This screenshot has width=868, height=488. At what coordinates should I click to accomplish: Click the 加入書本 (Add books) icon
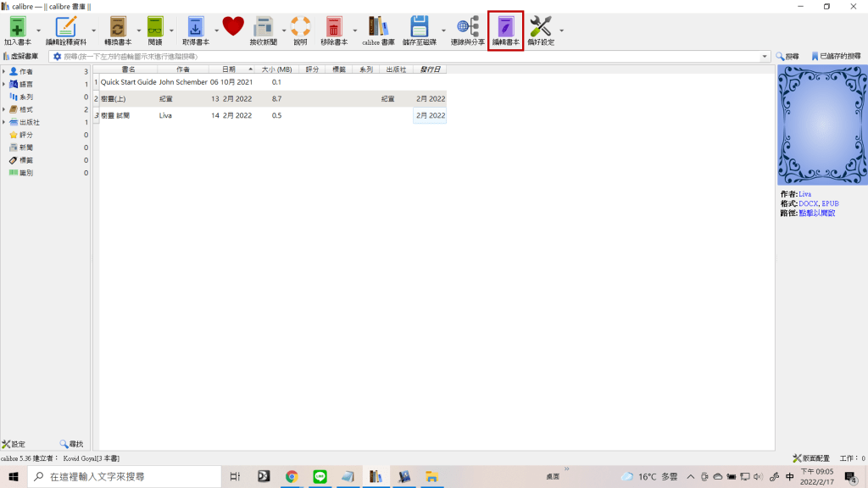click(16, 27)
